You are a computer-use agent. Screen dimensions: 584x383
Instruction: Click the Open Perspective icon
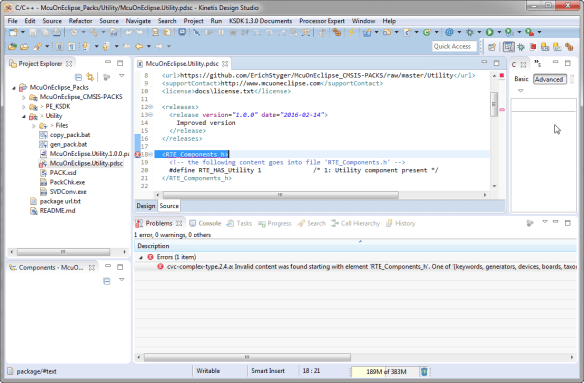coord(492,47)
